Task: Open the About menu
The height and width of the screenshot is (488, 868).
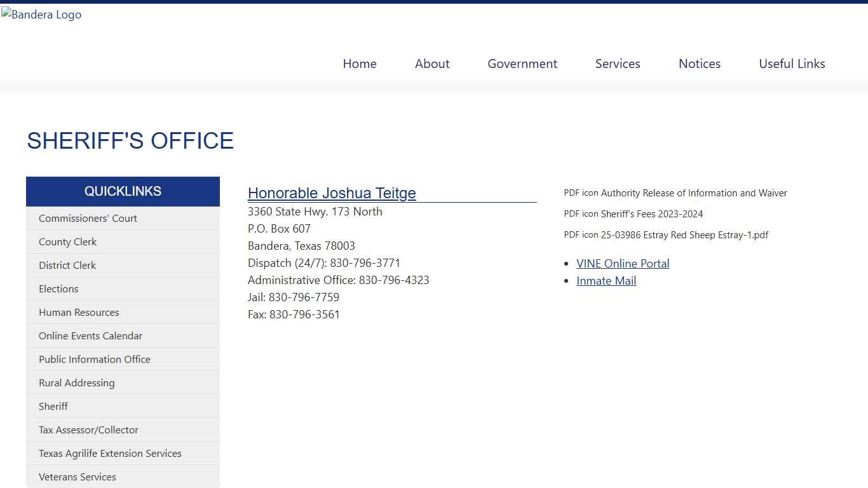Action: 432,64
